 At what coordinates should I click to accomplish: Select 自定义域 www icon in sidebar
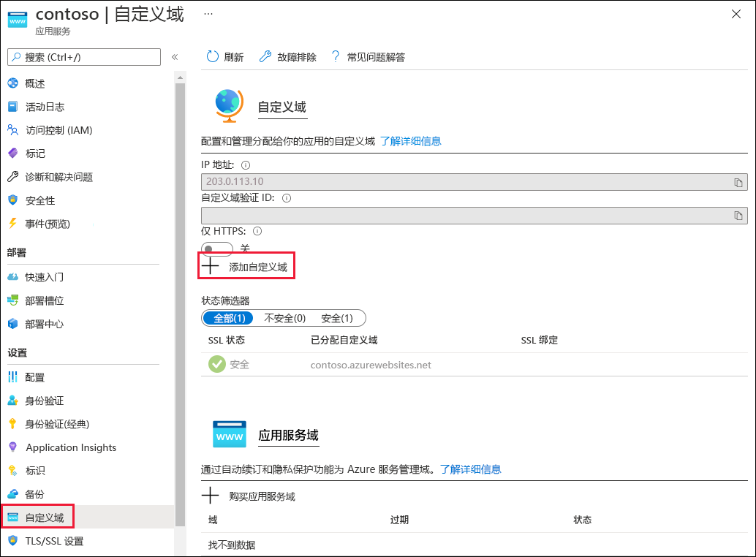tap(13, 518)
